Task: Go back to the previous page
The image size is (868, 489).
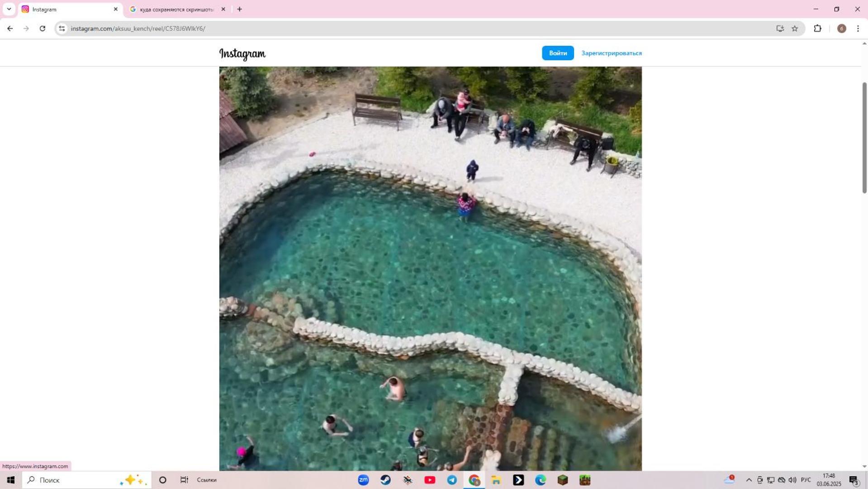Action: point(10,29)
